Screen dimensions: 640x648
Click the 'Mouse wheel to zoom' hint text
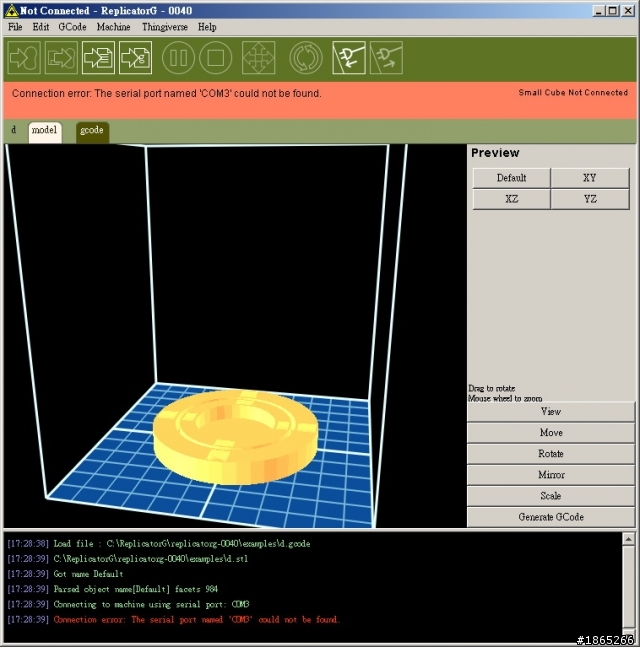tap(505, 398)
